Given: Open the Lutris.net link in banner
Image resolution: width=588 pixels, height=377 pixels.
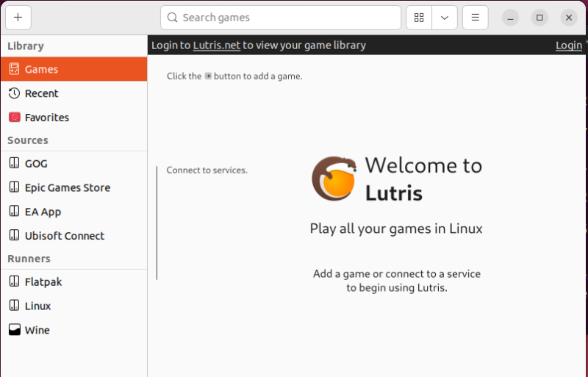Looking at the screenshot, I should point(216,46).
